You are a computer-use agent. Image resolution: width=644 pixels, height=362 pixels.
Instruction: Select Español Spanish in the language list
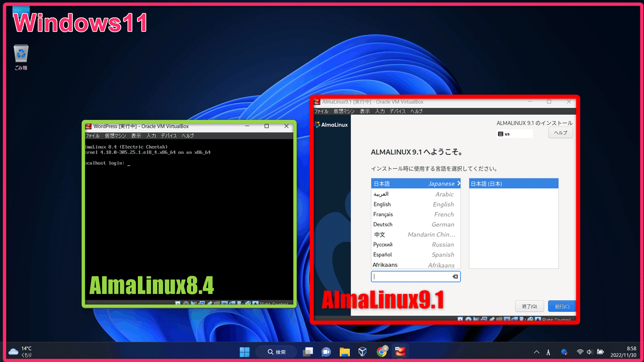pyautogui.click(x=415, y=255)
